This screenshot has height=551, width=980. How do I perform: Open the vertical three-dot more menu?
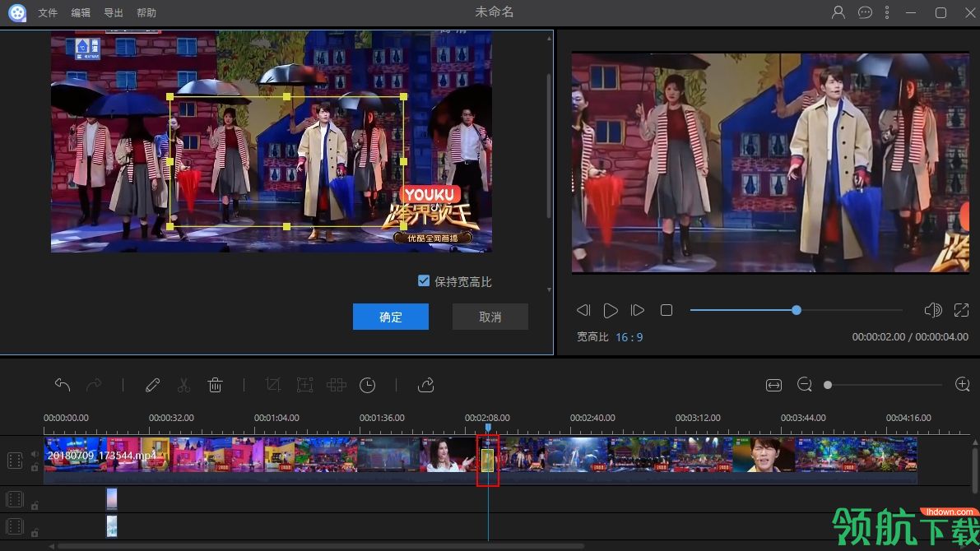pyautogui.click(x=887, y=12)
